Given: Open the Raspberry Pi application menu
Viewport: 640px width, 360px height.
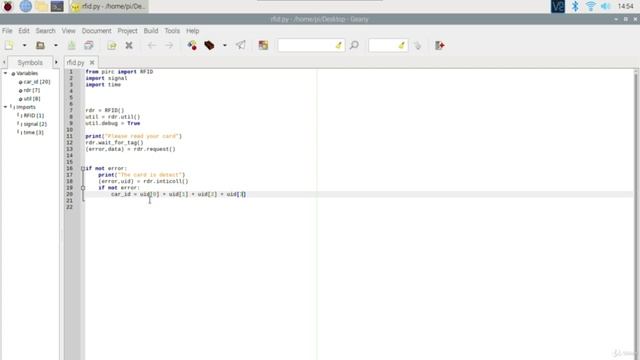Looking at the screenshot, I should [x=8, y=6].
